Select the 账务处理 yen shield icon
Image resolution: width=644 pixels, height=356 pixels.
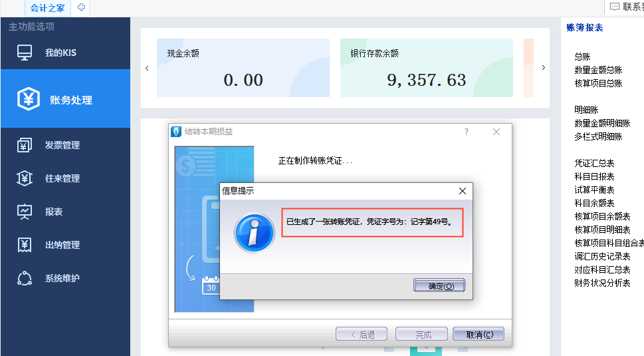[x=29, y=99]
